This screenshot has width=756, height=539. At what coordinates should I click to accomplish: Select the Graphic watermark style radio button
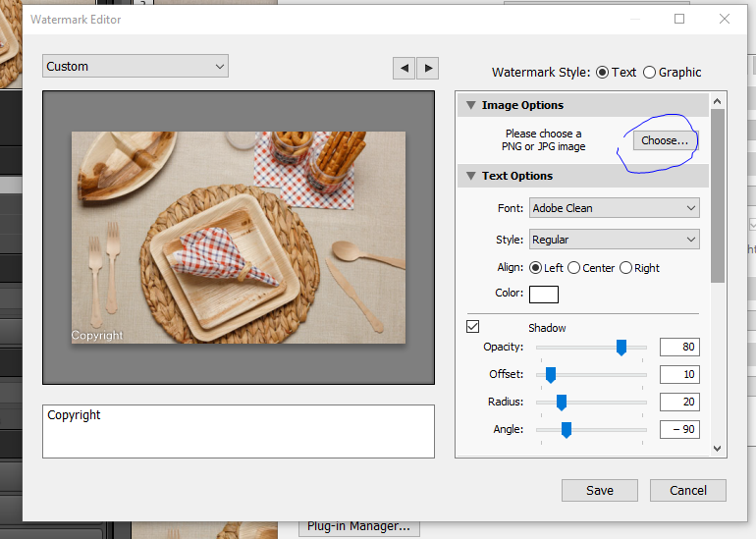649,73
